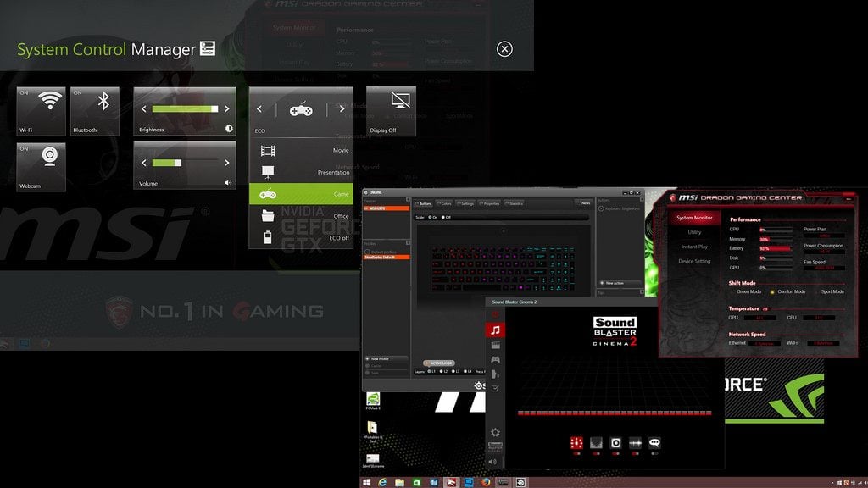This screenshot has height=488, width=868.
Task: Raise volume with the right arrow
Action: 226,163
